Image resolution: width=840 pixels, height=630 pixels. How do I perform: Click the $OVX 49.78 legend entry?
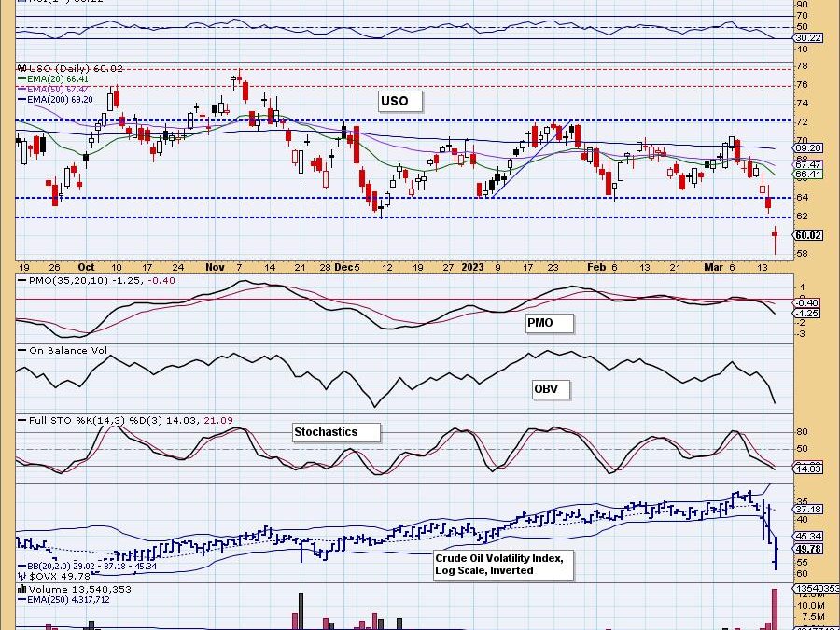54,576
